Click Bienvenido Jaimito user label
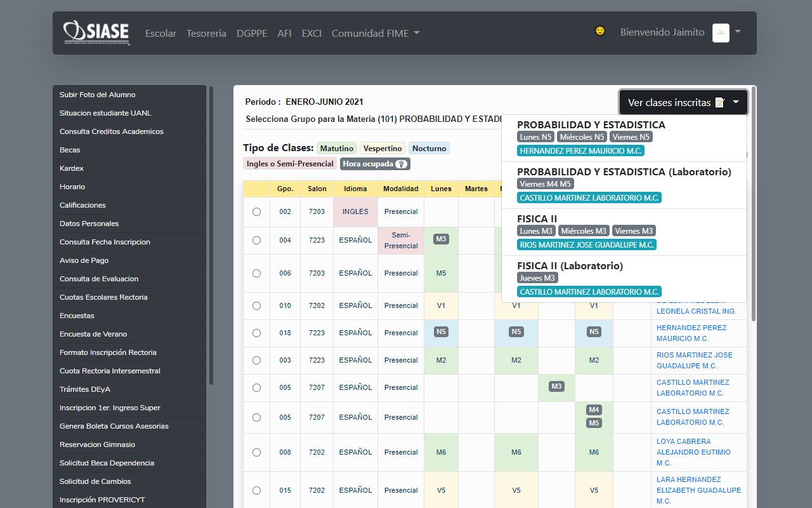This screenshot has height=508, width=812. (x=662, y=32)
